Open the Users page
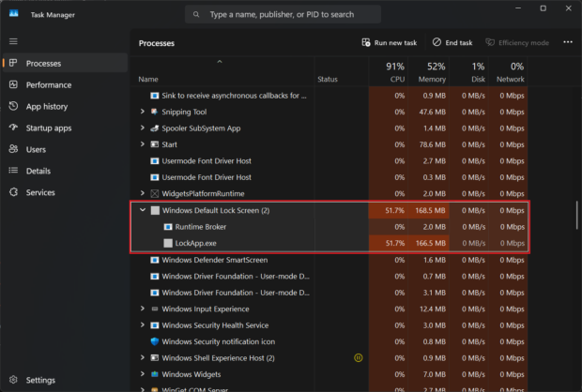The width and height of the screenshot is (582, 392). (x=65, y=149)
